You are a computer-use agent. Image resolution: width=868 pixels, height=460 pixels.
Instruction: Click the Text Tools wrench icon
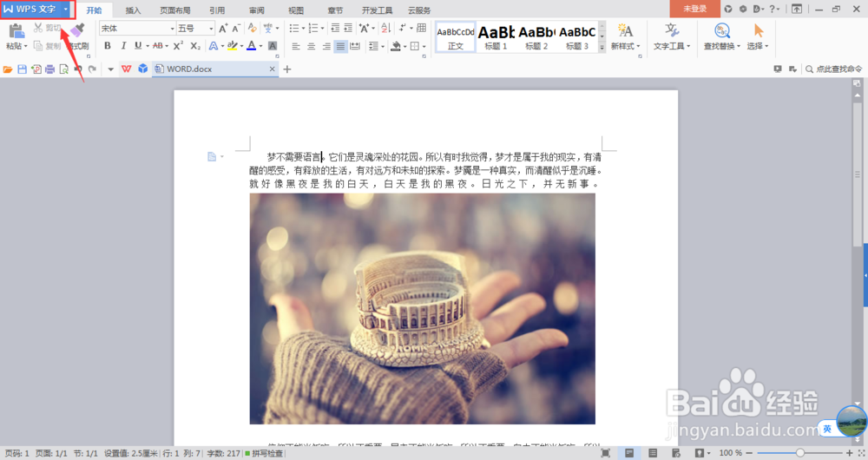tap(672, 30)
